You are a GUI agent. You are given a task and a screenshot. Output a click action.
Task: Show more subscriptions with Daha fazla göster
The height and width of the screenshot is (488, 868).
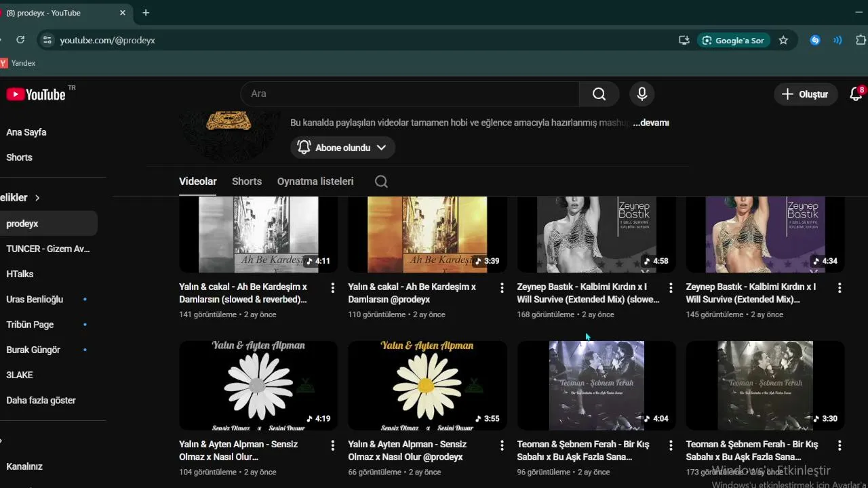point(41,401)
